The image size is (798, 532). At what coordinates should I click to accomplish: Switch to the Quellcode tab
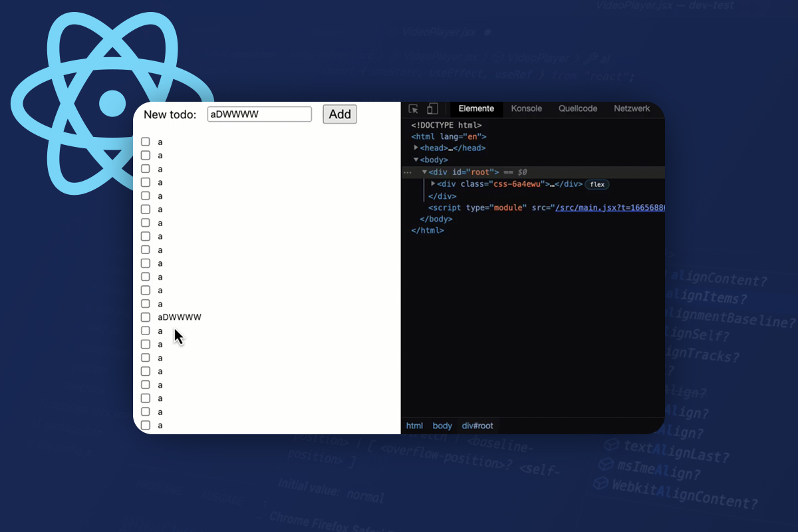577,108
